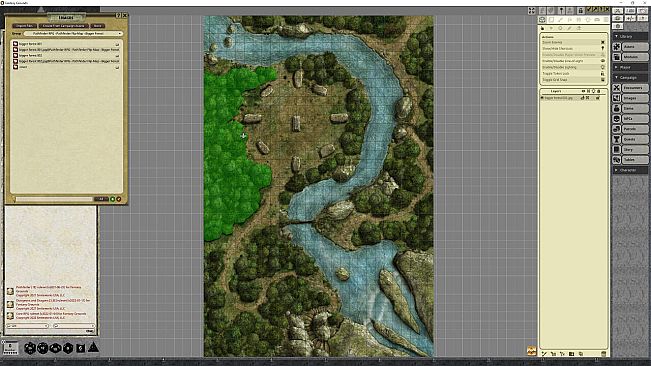651x366 pixels.
Task: Select the cube image-data toolbar tab
Action: pyautogui.click(x=543, y=20)
